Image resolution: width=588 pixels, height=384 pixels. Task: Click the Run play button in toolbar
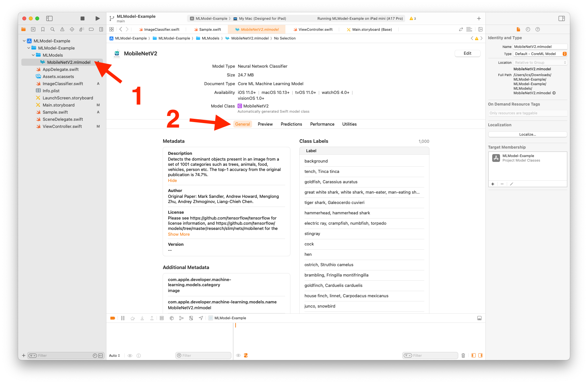coord(97,18)
